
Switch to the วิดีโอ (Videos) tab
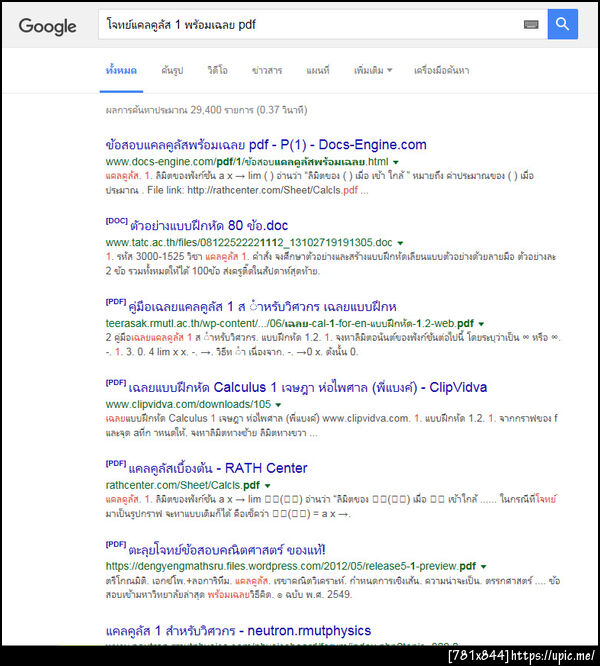[x=217, y=71]
